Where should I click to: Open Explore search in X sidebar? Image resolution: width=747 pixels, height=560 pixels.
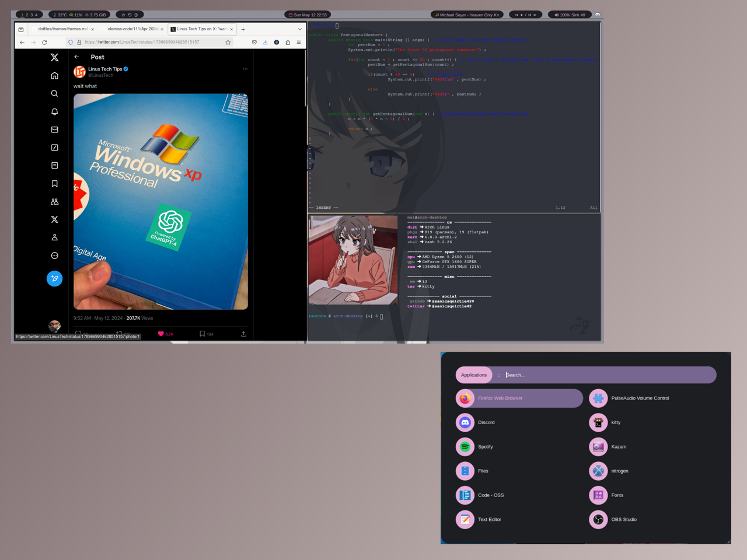pyautogui.click(x=54, y=93)
